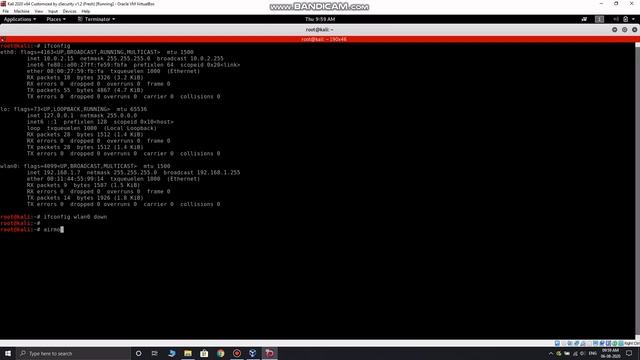Image resolution: width=640 pixels, height=360 pixels.
Task: Open VirtualBox Manager from the taskbar
Action: 253,353
